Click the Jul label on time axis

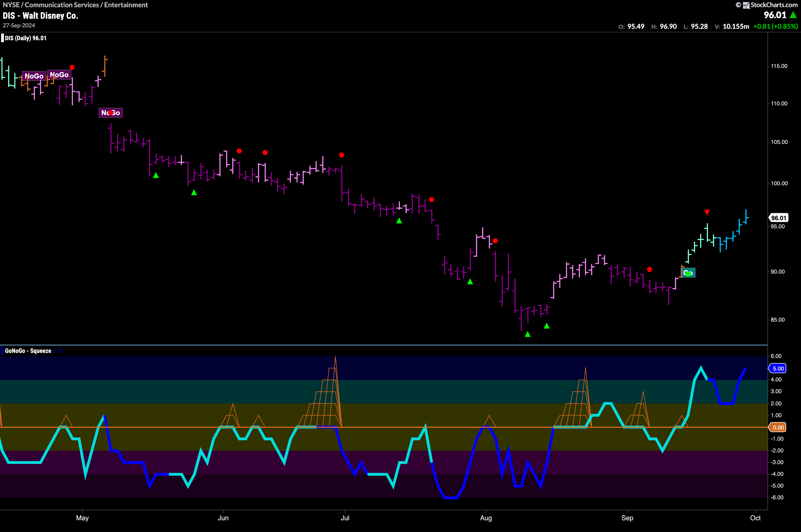[x=345, y=518]
